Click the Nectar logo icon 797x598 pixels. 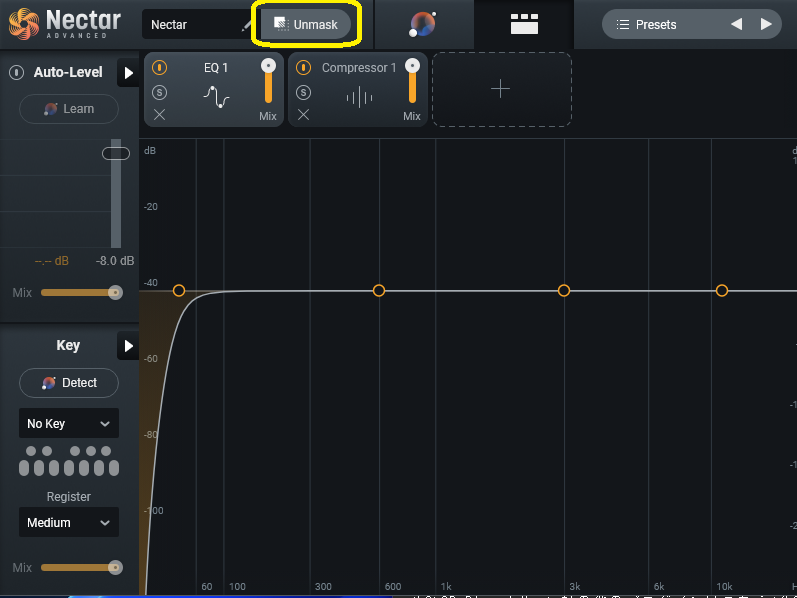point(24,24)
